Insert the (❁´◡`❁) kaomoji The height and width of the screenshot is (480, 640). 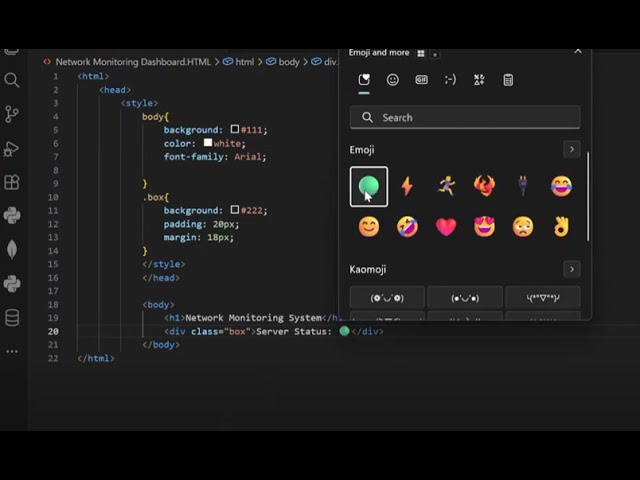(387, 298)
